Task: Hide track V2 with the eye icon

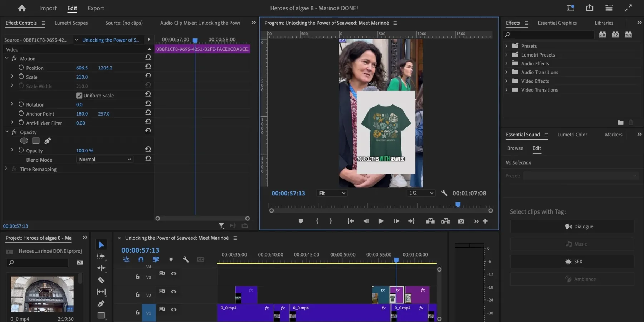Action: coord(174,292)
